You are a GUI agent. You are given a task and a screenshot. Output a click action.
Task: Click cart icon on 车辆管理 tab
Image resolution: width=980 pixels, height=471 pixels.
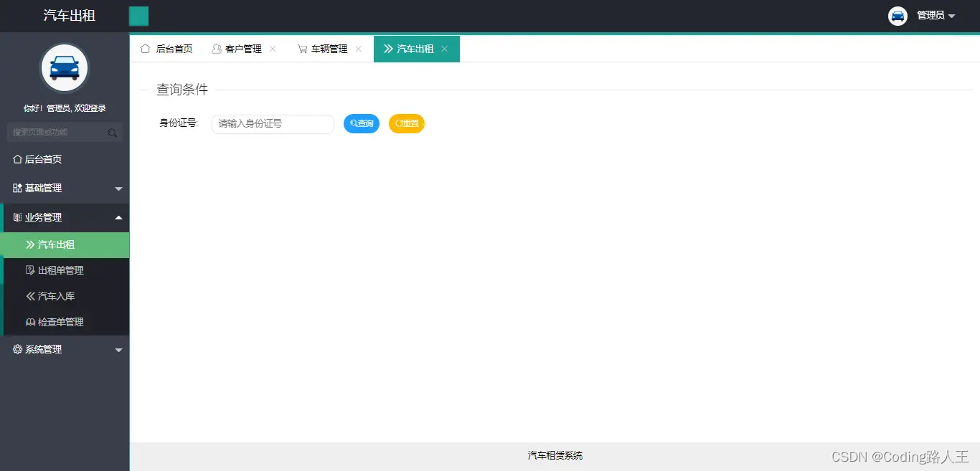coord(303,49)
